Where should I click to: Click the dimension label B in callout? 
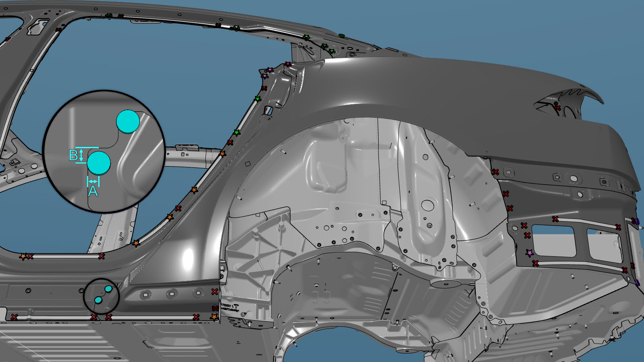coord(73,155)
